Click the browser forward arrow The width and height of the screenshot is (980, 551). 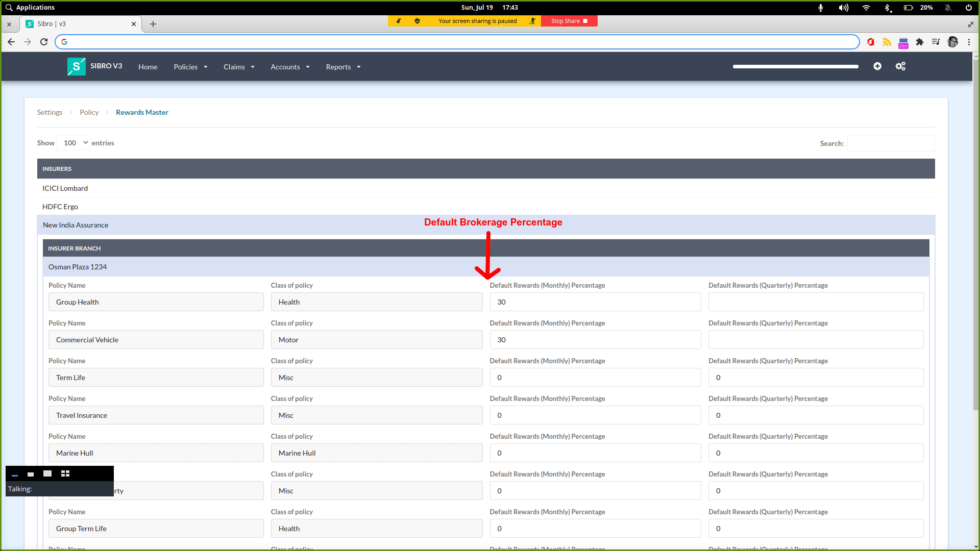pyautogui.click(x=28, y=42)
